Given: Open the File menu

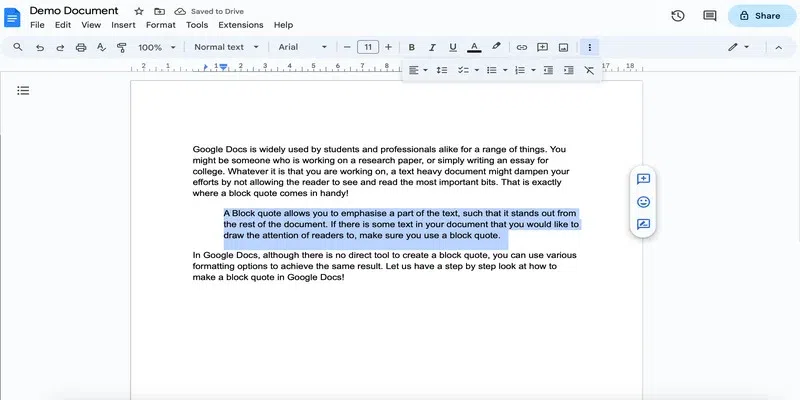Looking at the screenshot, I should point(37,25).
